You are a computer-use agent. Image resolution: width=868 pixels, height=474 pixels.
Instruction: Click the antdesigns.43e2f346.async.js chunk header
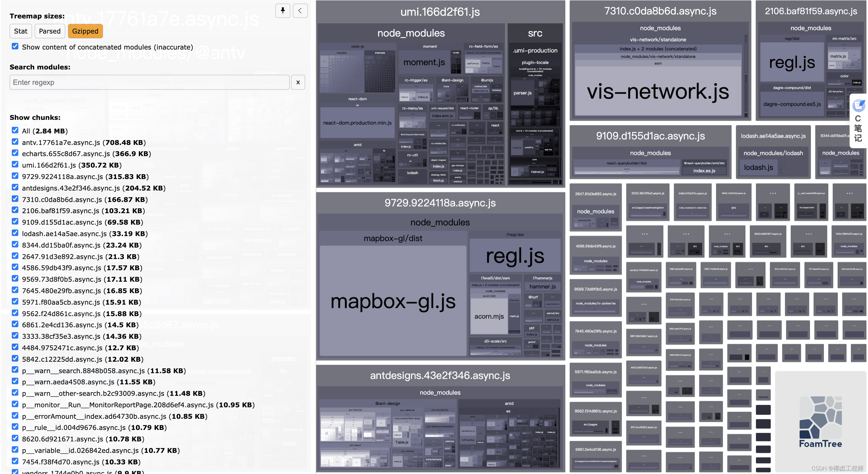(x=440, y=375)
